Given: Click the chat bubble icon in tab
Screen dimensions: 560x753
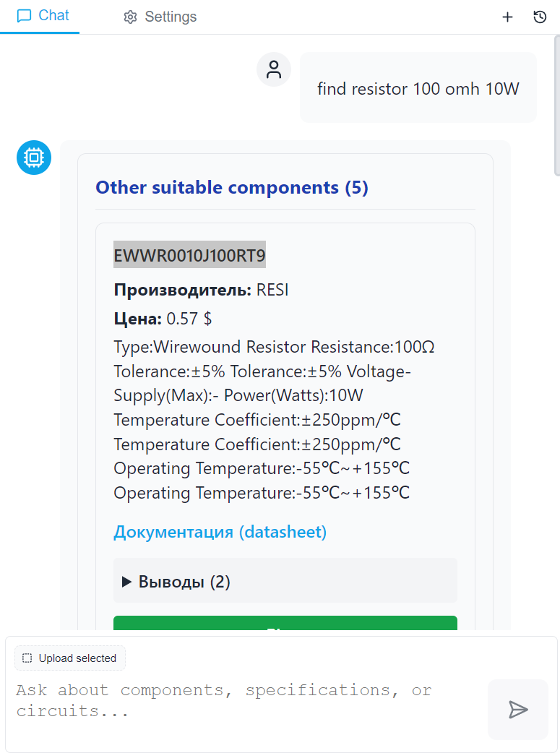Looking at the screenshot, I should point(25,16).
